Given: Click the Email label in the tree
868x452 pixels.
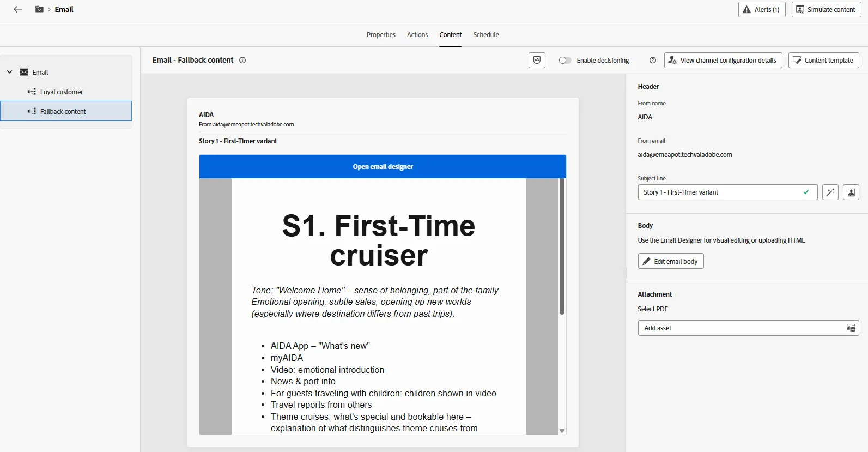Looking at the screenshot, I should [x=40, y=72].
